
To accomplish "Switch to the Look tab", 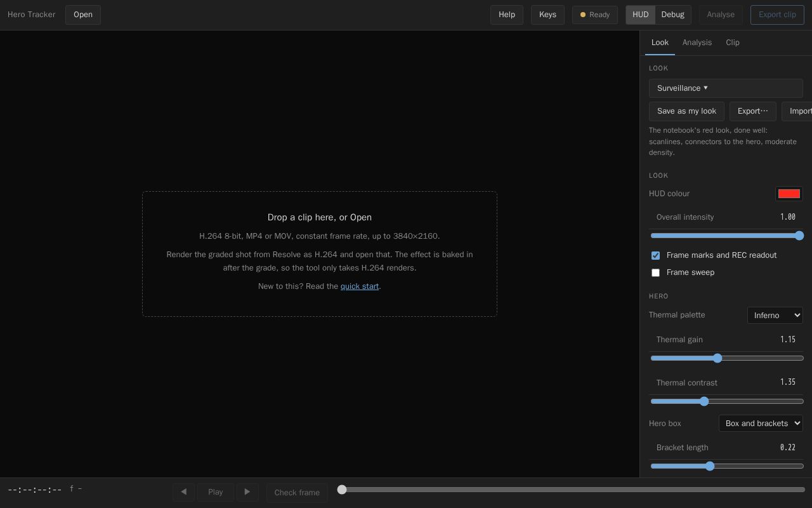I will [x=660, y=43].
